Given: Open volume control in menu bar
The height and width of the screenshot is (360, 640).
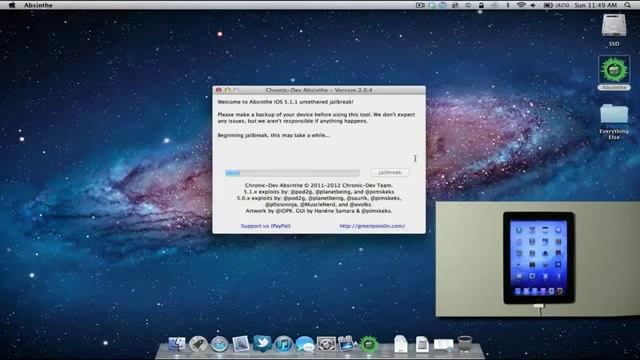Looking at the screenshot, I should (x=533, y=5).
